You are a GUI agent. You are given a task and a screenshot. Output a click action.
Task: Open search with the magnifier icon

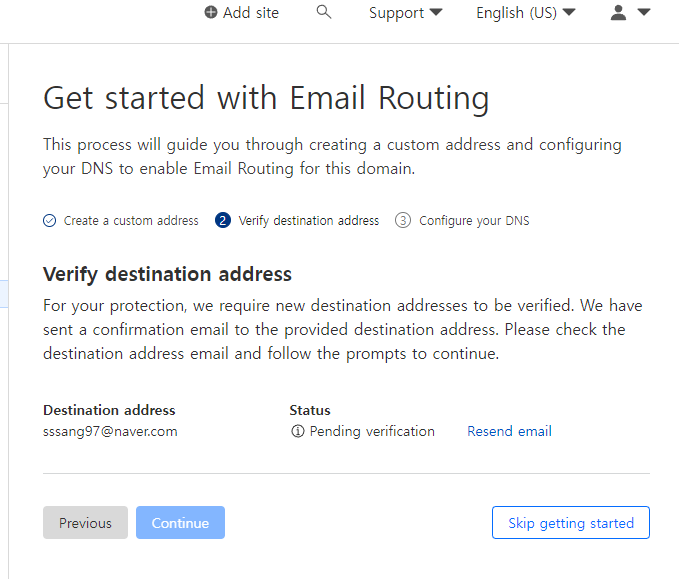click(323, 12)
